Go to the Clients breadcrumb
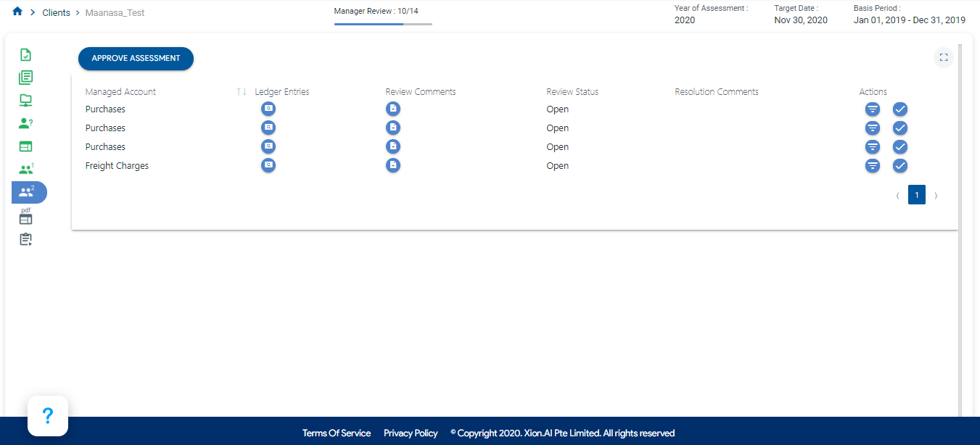The height and width of the screenshot is (445, 980). (56, 13)
